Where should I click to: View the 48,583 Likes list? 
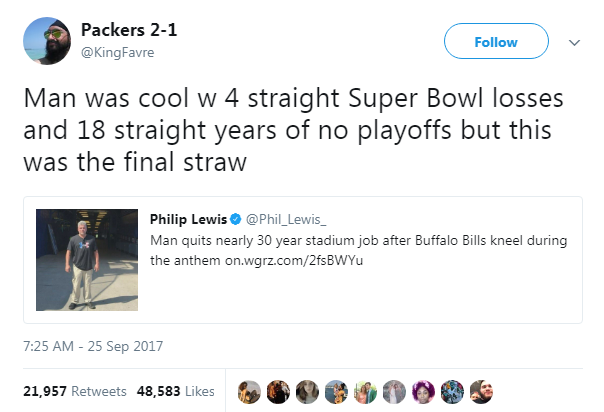(176, 391)
